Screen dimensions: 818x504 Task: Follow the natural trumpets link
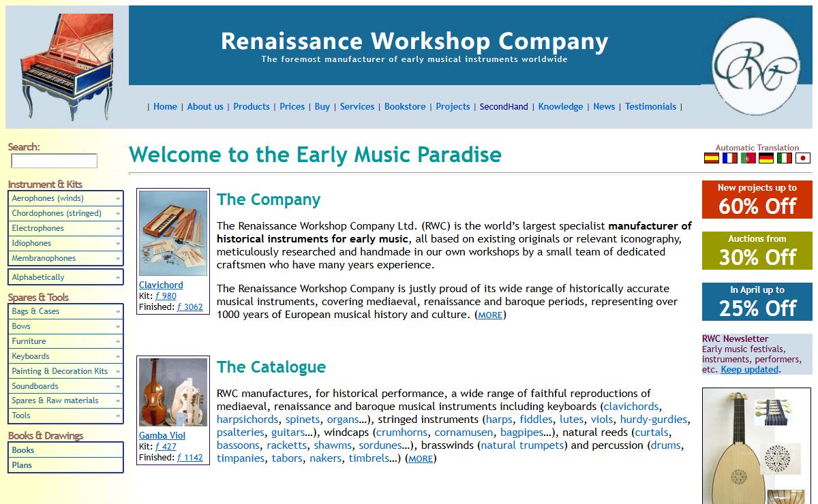[x=523, y=445]
